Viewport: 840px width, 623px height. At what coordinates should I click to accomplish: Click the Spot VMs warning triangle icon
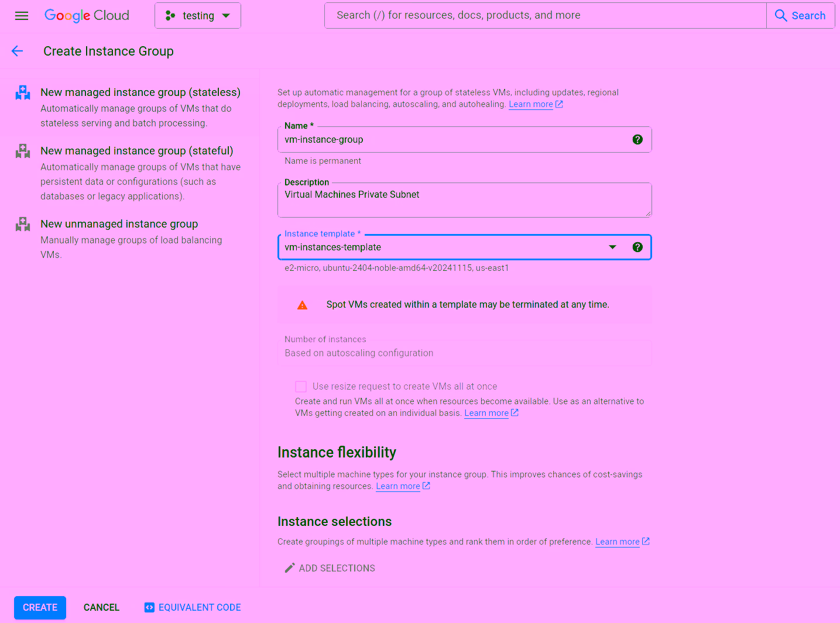point(302,304)
